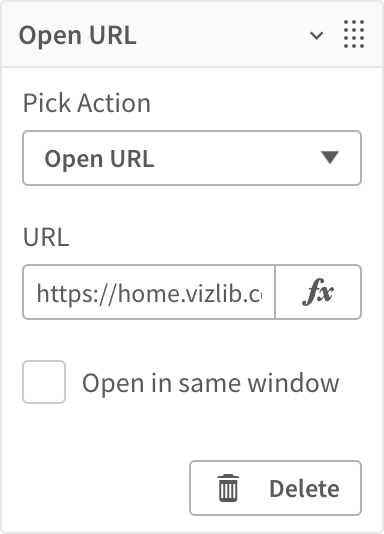Click the URL field label
The height and width of the screenshot is (534, 384).
point(46,237)
